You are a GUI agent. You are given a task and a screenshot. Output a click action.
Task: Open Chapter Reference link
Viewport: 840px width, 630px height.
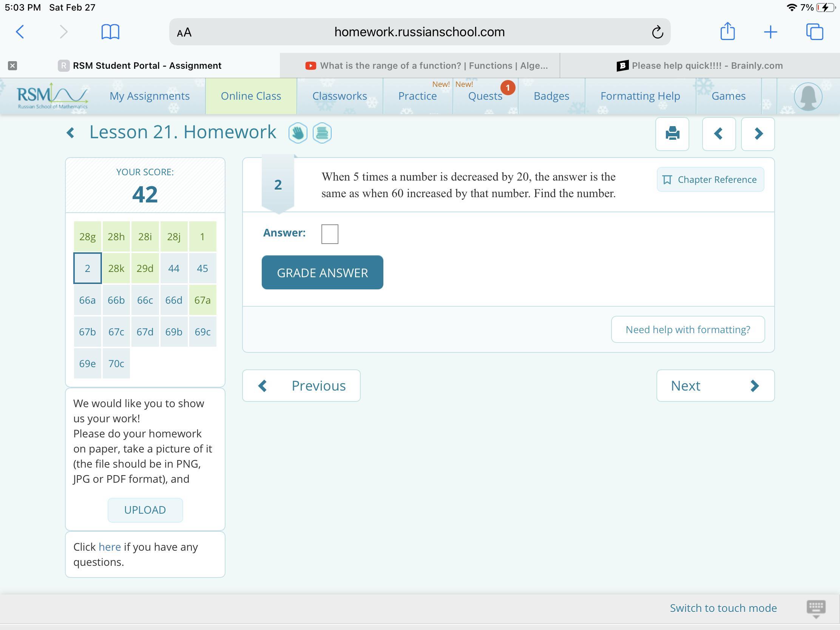click(x=710, y=180)
